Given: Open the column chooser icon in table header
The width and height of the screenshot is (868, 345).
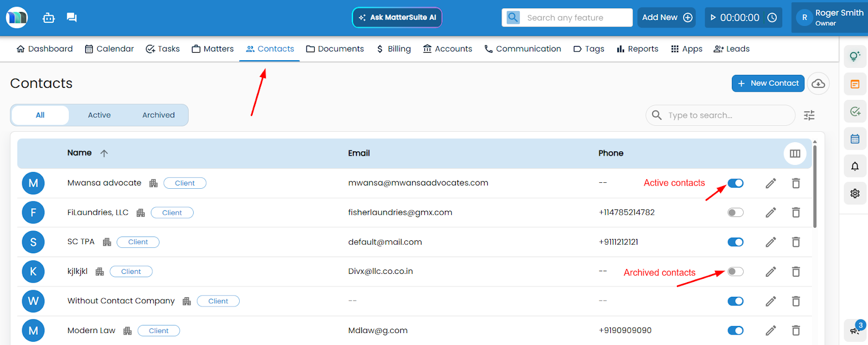Looking at the screenshot, I should (795, 154).
